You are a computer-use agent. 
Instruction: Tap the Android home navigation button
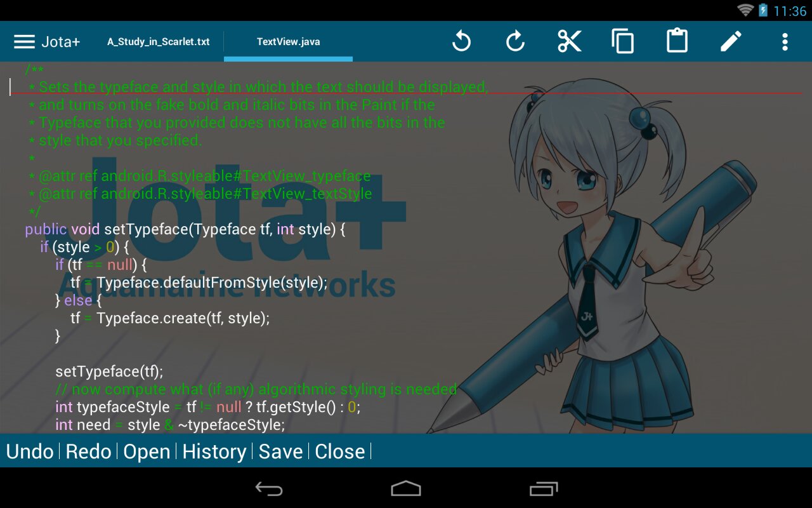(406, 488)
